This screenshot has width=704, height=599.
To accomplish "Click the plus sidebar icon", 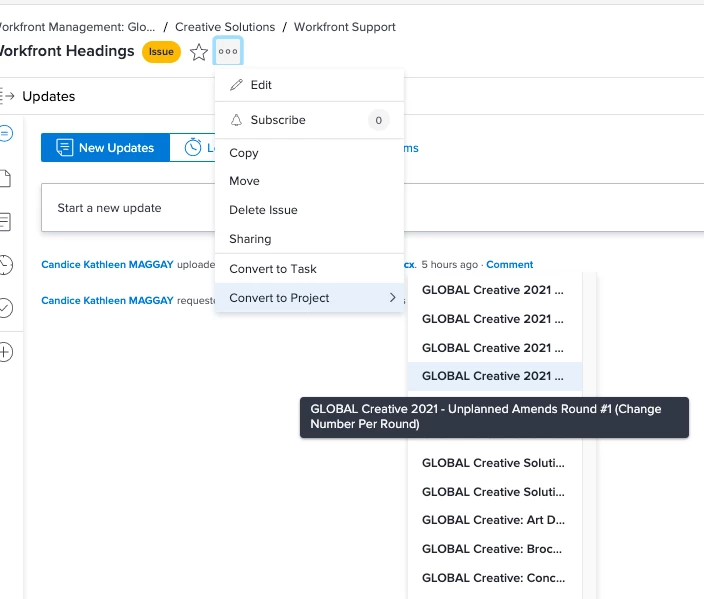I will [x=6, y=352].
